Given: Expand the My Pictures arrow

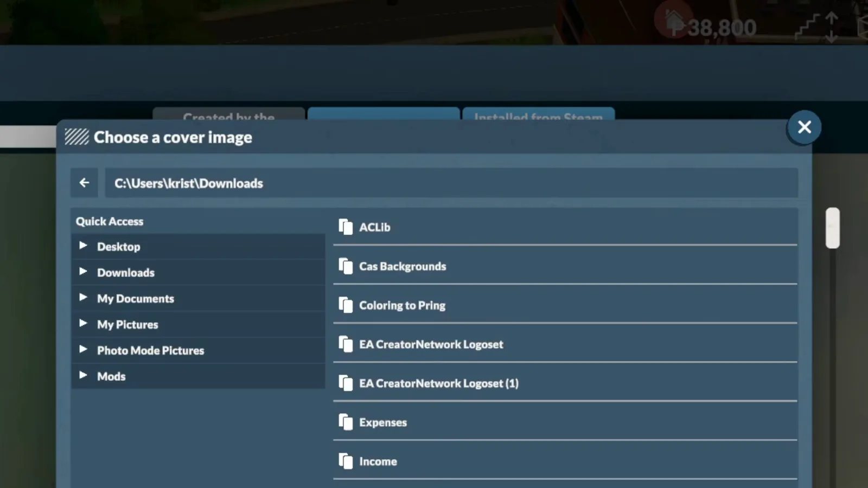Looking at the screenshot, I should [x=83, y=323].
